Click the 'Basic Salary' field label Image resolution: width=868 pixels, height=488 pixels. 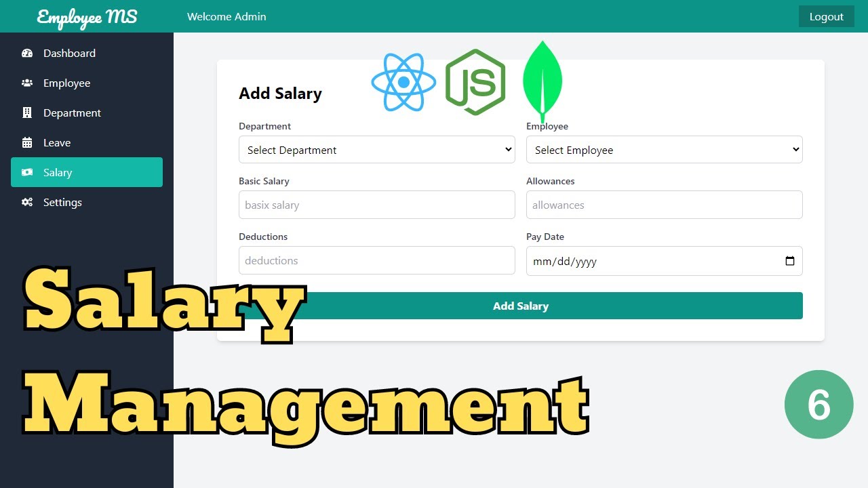(264, 181)
